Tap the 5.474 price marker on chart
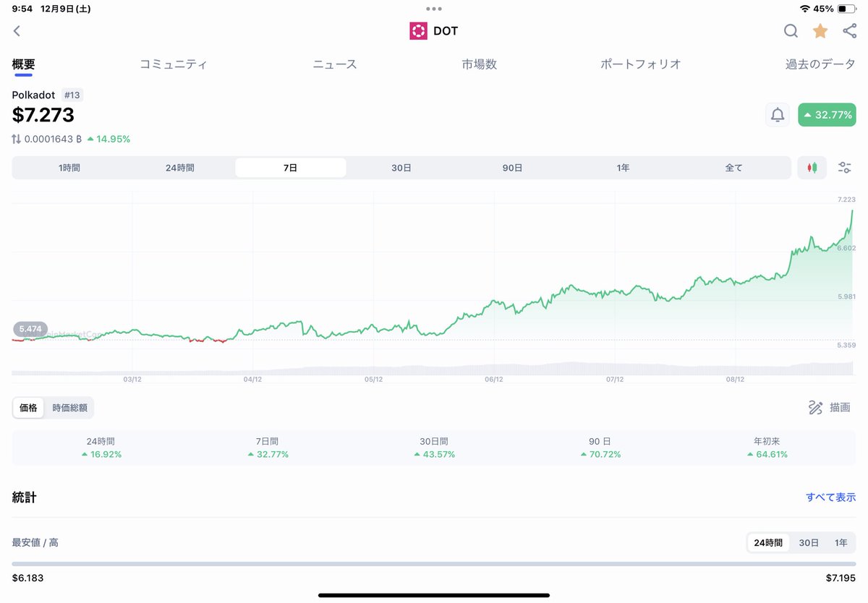The height and width of the screenshot is (603, 868). coord(30,329)
